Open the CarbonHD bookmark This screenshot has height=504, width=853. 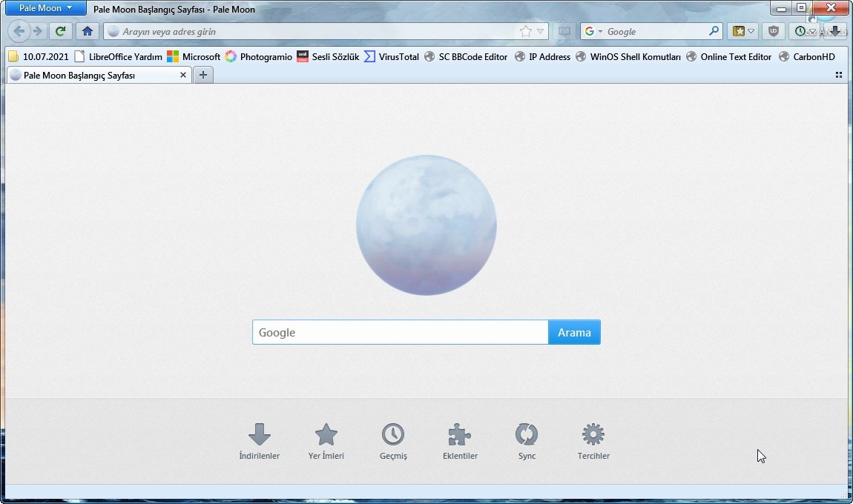807,56
